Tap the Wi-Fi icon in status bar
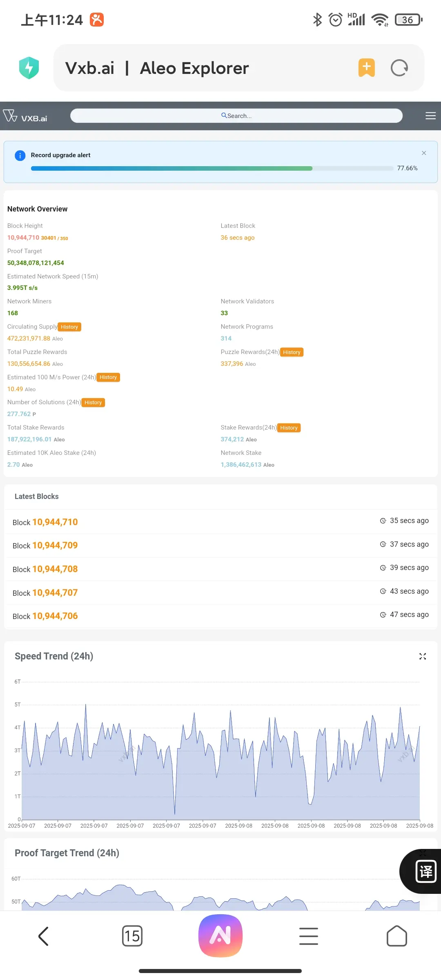Screen dimensions: 441x980 [x=380, y=20]
